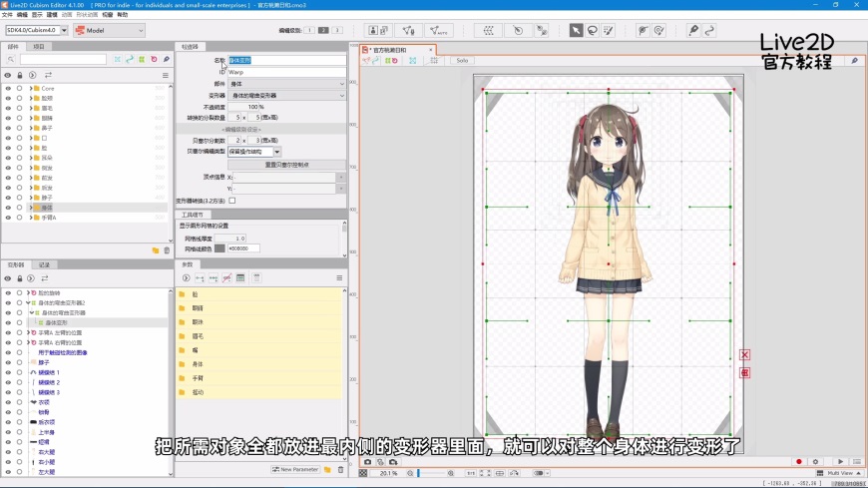
Task: Open the 建模 menu
Action: click(52, 15)
